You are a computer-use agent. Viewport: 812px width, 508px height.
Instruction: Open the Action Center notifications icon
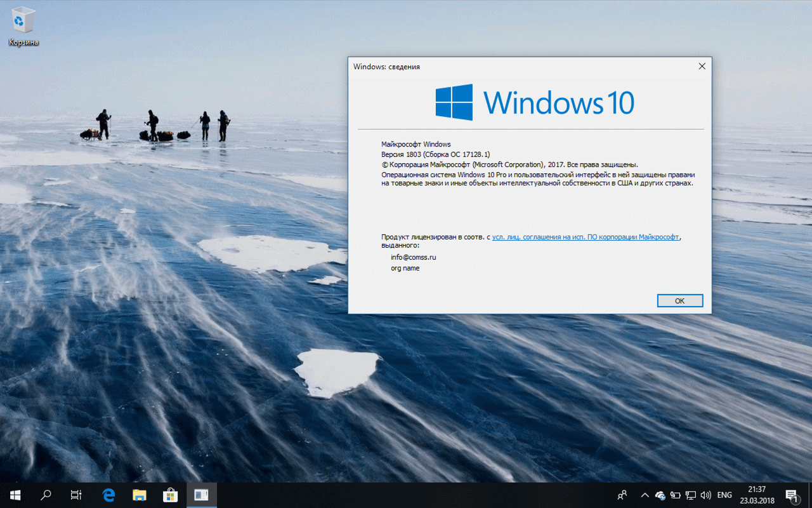click(x=792, y=495)
